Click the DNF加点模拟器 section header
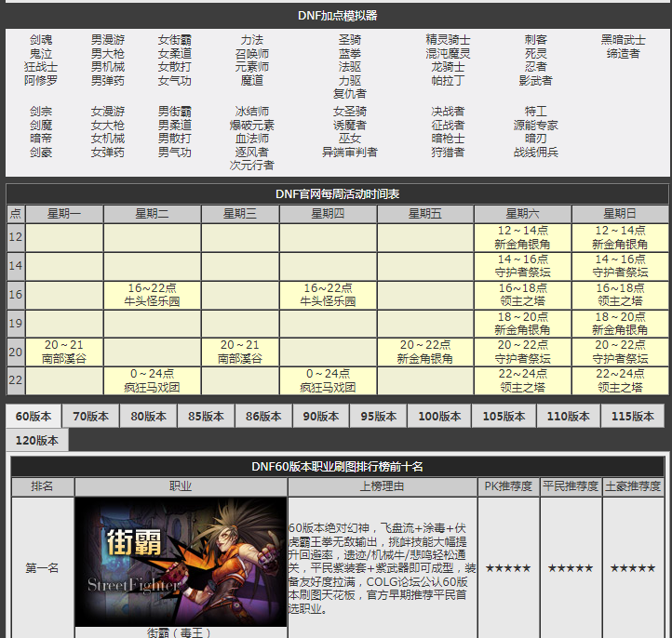Viewport: 672px width, 638px height. [x=337, y=16]
